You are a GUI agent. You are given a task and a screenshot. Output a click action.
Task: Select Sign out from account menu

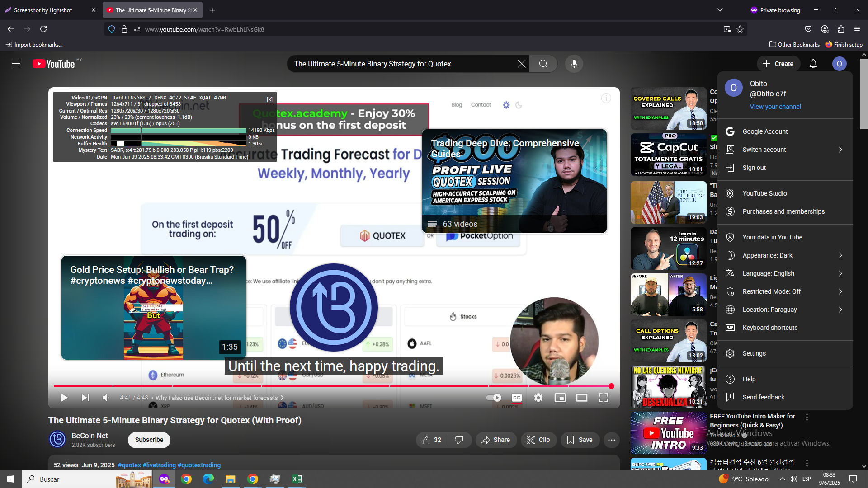click(x=785, y=168)
